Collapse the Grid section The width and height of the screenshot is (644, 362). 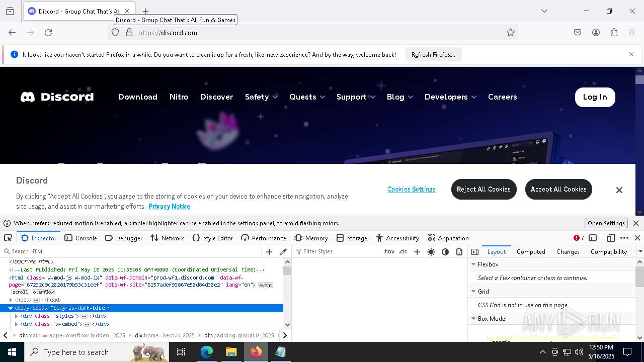(x=473, y=292)
